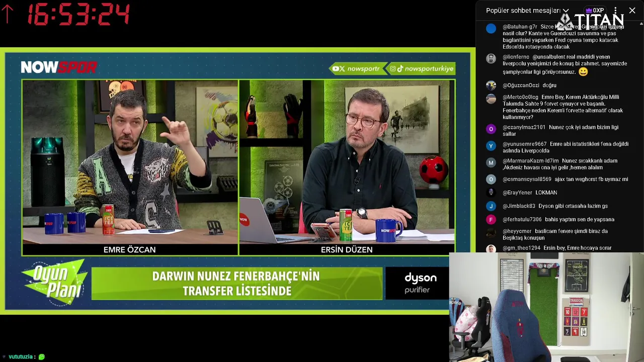
Task: Click the username @yunusemre9667 in chat
Action: pos(524,144)
